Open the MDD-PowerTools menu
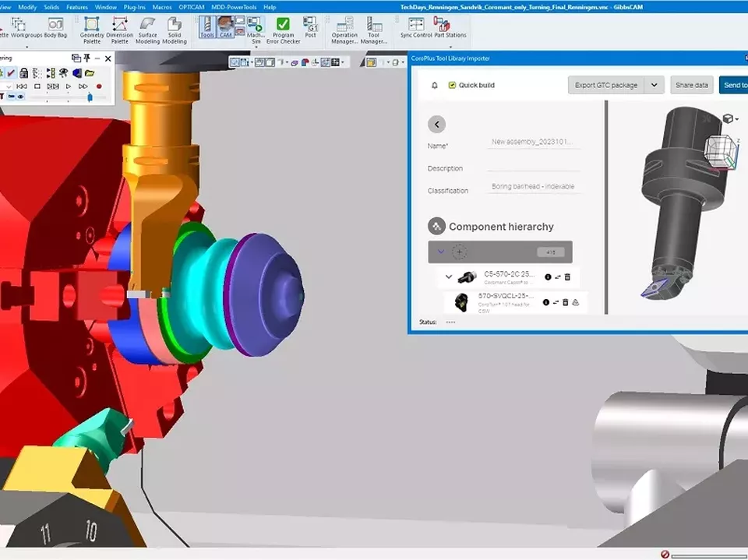Screen dimensions: 748x560 click(234, 7)
